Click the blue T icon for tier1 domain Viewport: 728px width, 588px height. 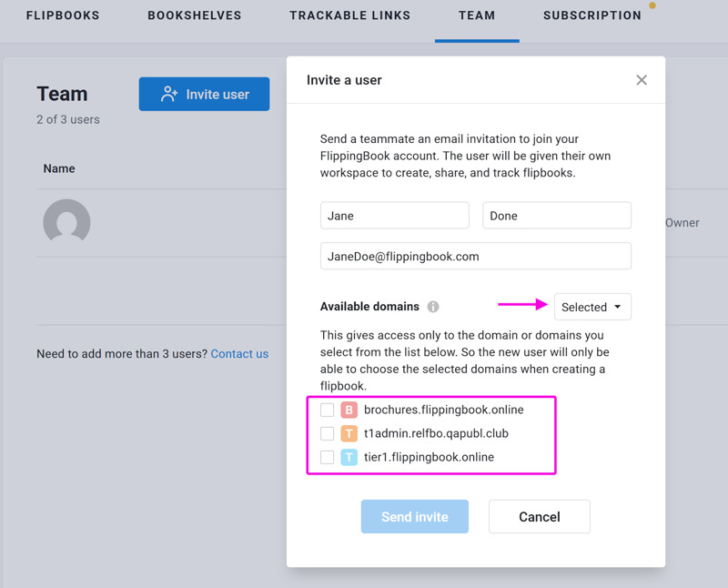(x=349, y=457)
